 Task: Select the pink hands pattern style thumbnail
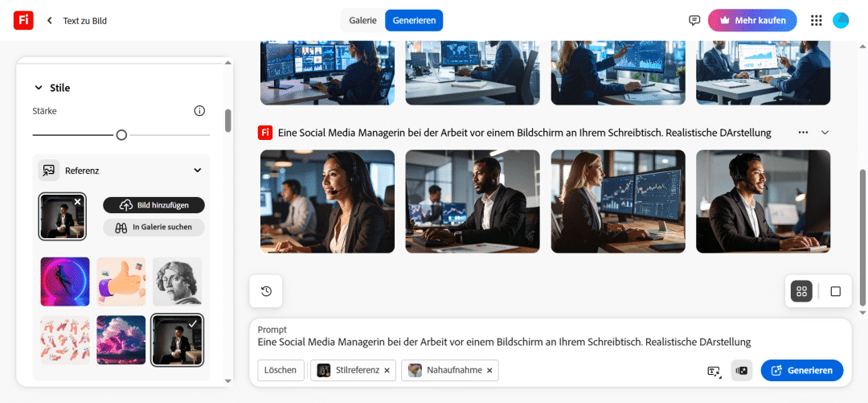[x=65, y=339]
